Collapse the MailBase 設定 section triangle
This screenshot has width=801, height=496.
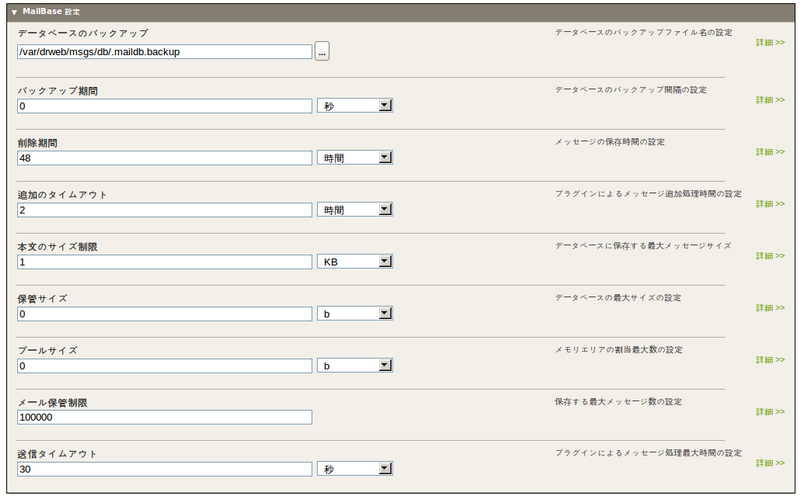tap(14, 12)
